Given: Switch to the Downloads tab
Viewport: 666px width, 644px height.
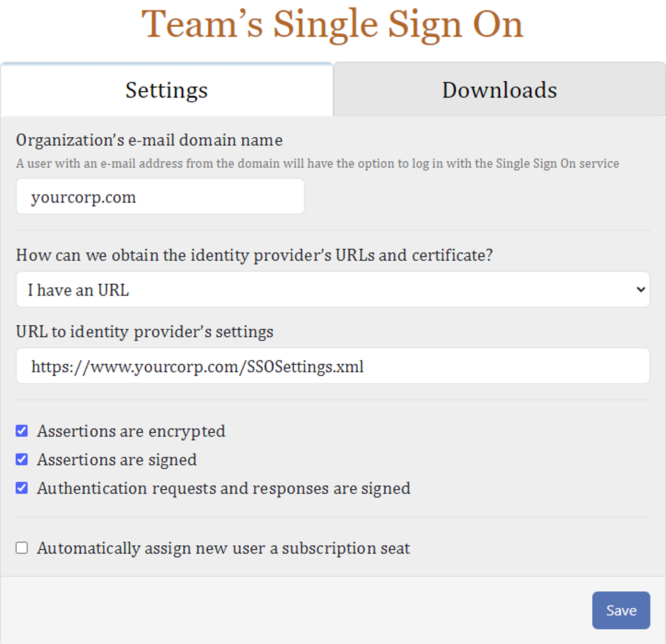Looking at the screenshot, I should 499,89.
